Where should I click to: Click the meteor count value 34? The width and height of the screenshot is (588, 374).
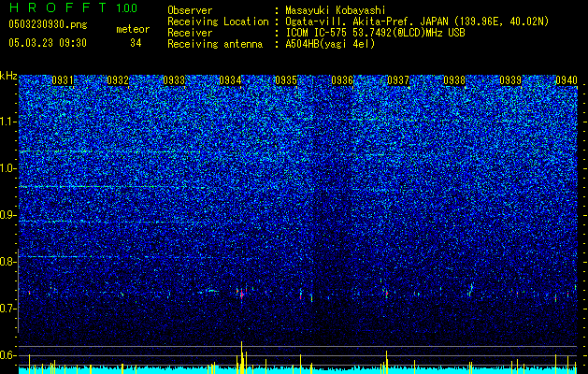pos(136,43)
